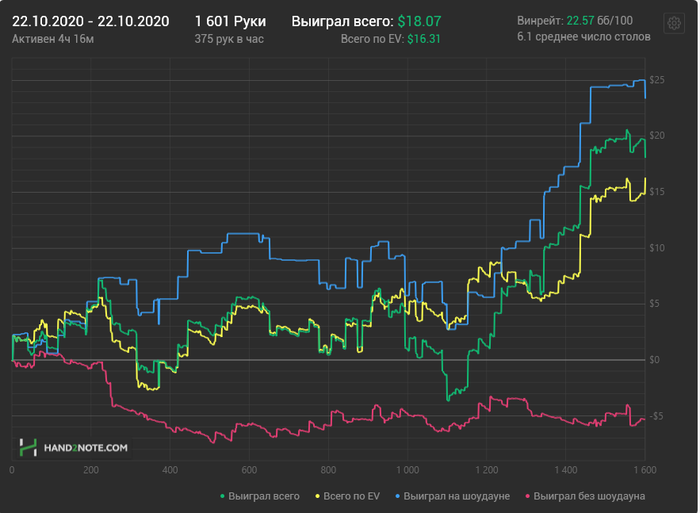Click the 400 x-axis tick label
Image resolution: width=700 pixels, height=513 pixels.
pyautogui.click(x=170, y=470)
